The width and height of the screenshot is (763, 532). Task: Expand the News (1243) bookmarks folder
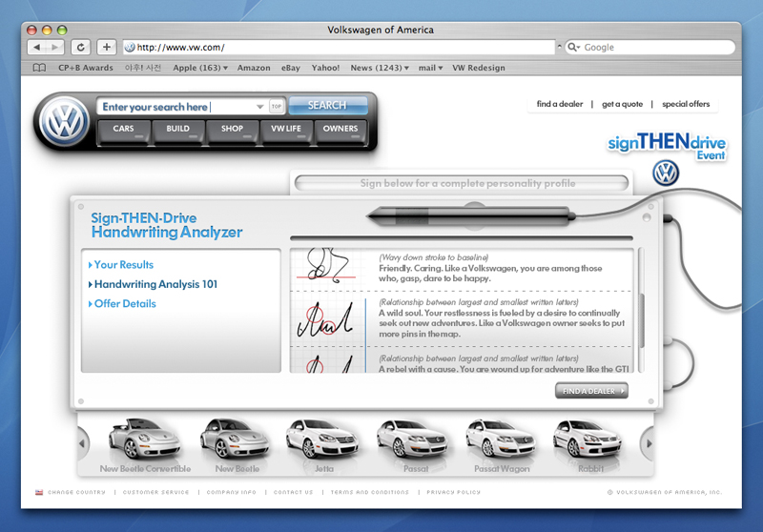[x=380, y=68]
